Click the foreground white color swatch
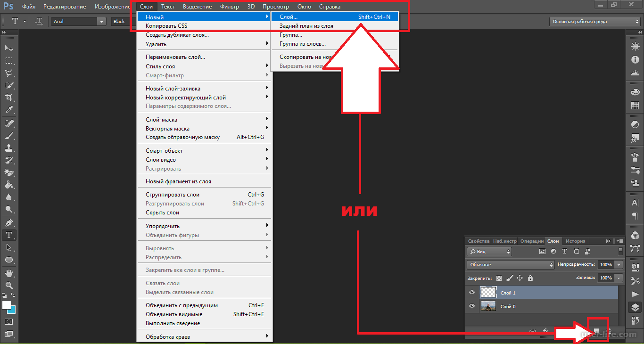644x344 pixels. point(6,305)
